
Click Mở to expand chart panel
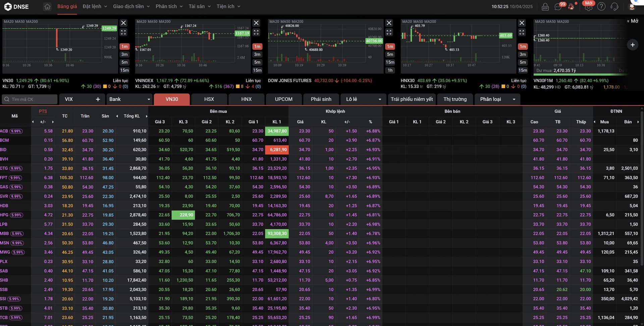633,21
